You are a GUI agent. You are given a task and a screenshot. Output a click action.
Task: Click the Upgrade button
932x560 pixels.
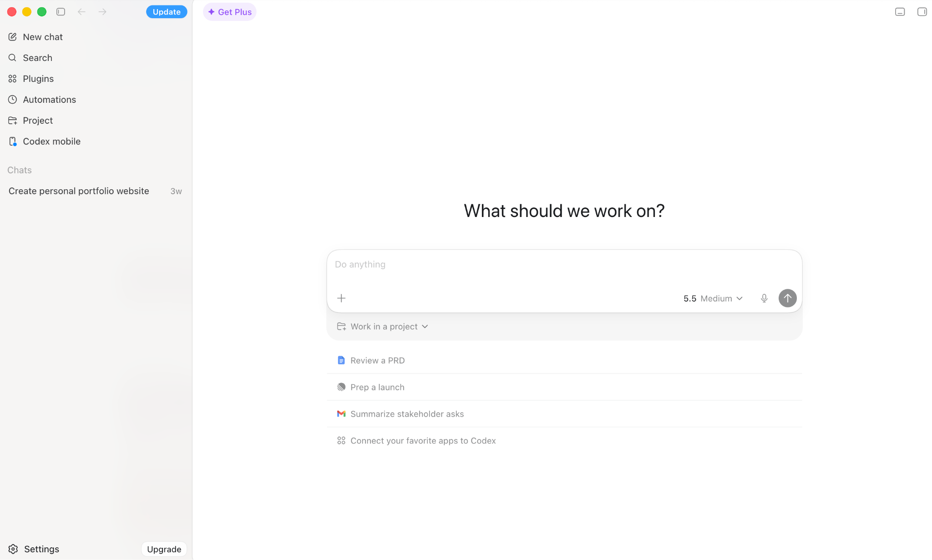tap(164, 549)
